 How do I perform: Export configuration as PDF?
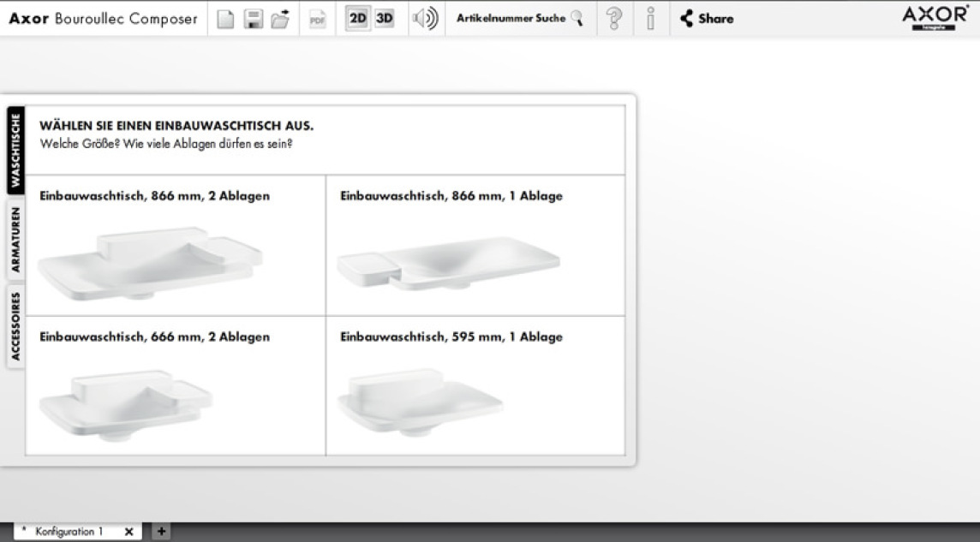[x=318, y=19]
